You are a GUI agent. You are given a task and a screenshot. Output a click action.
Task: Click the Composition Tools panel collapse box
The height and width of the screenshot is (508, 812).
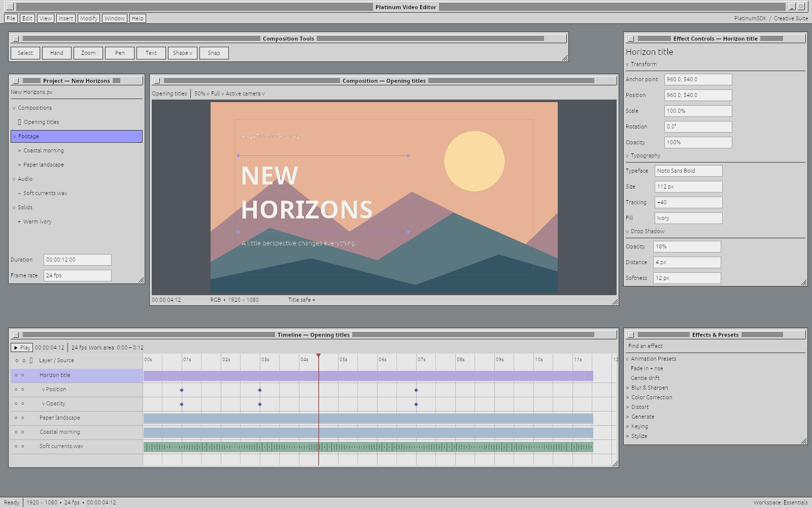click(x=16, y=39)
